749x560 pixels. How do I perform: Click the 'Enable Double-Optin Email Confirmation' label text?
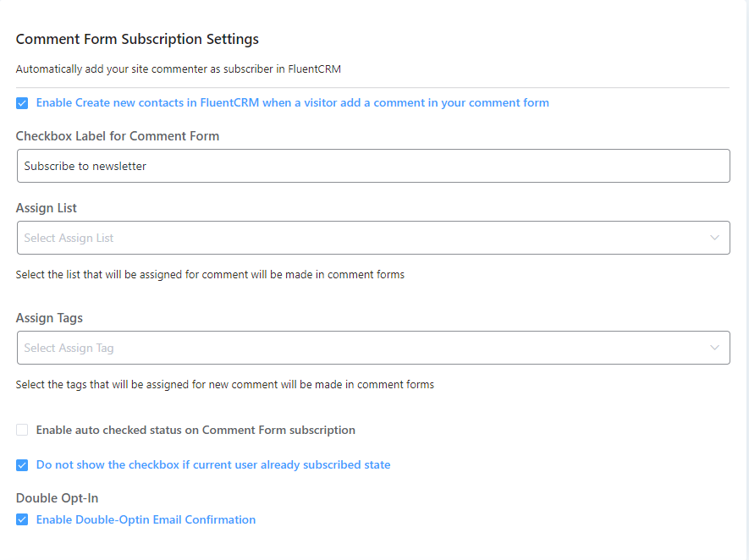click(146, 519)
